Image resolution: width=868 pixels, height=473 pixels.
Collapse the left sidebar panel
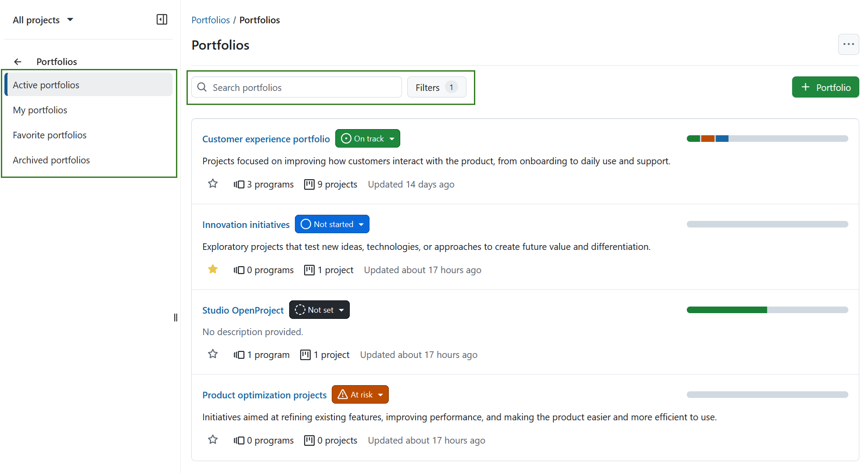(x=162, y=19)
